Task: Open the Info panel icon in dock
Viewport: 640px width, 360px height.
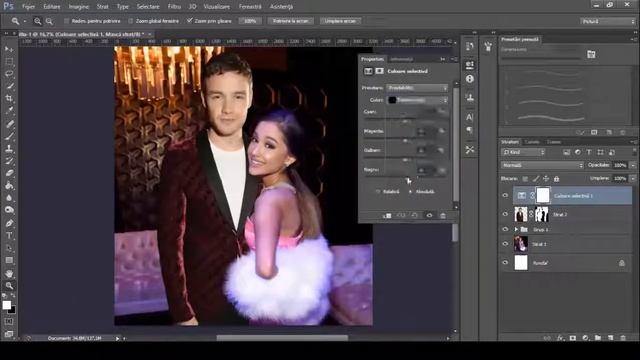Action: [469, 79]
